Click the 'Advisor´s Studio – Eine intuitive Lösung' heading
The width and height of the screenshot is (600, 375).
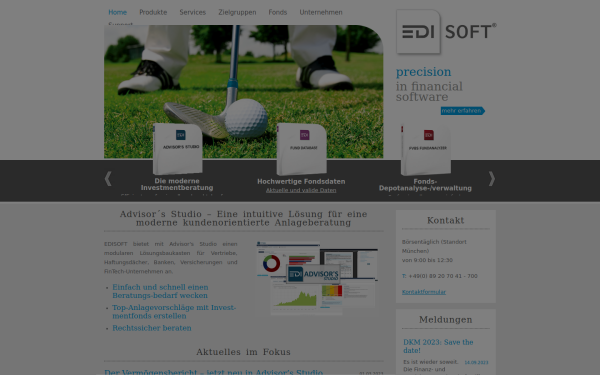point(243,218)
